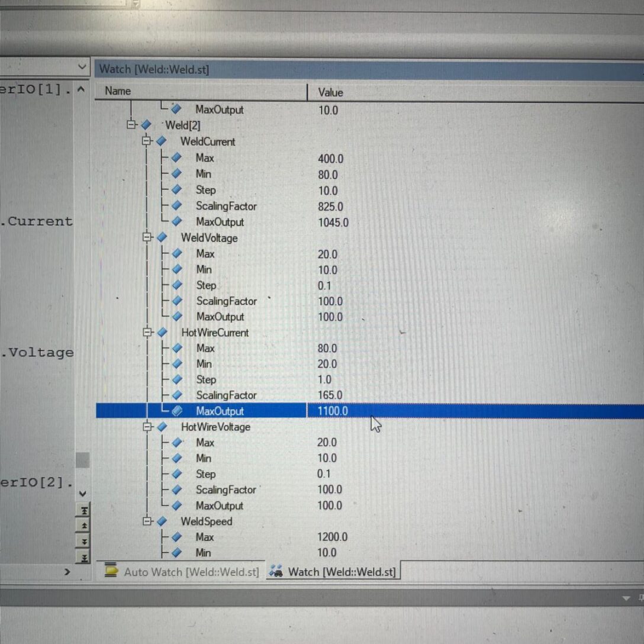This screenshot has height=644, width=644.
Task: Click the diamond icon beside WeldCurrent Max
Action: click(176, 157)
